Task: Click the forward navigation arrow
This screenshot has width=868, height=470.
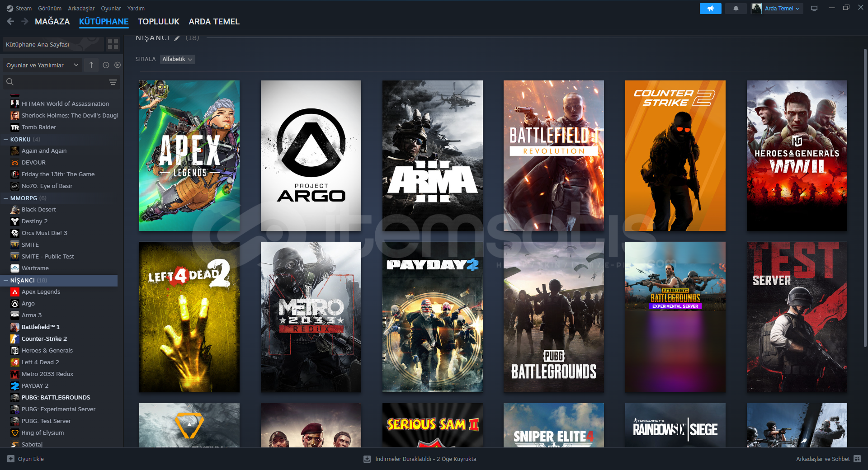Action: (25, 21)
